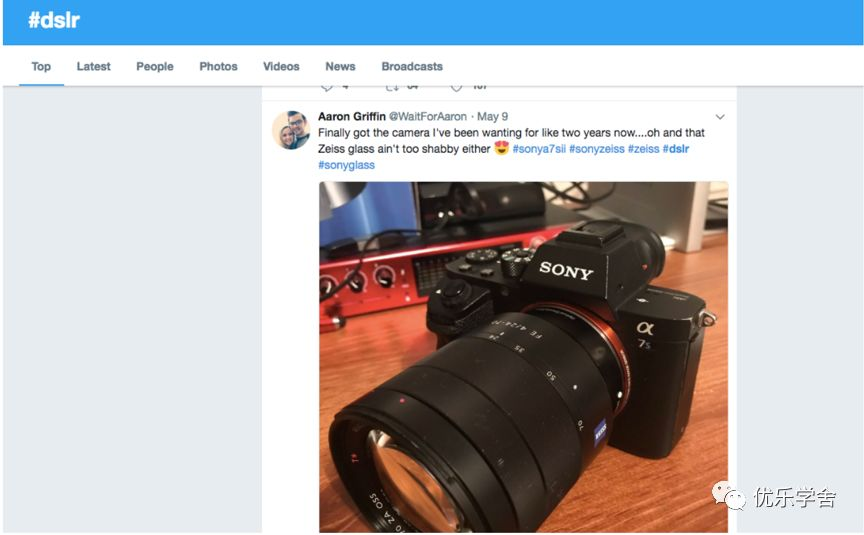Open the News tab
The width and height of the screenshot is (864, 535).
coord(340,66)
